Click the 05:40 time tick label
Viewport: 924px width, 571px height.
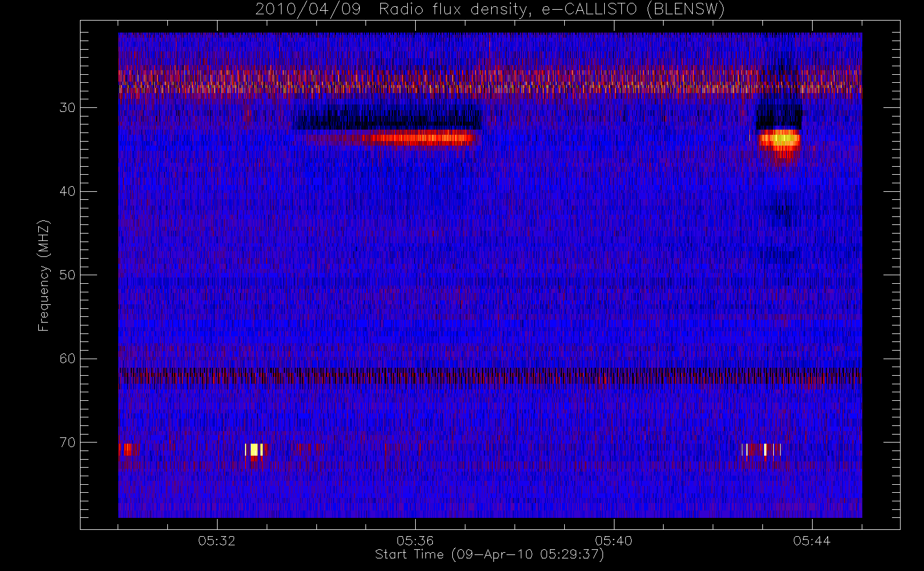click(x=613, y=541)
